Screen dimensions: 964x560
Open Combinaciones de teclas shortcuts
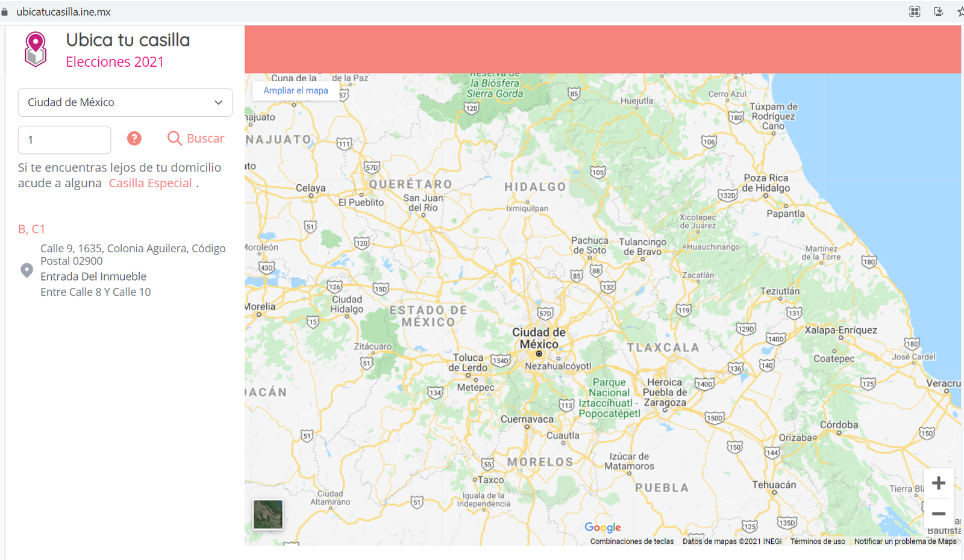(x=631, y=541)
